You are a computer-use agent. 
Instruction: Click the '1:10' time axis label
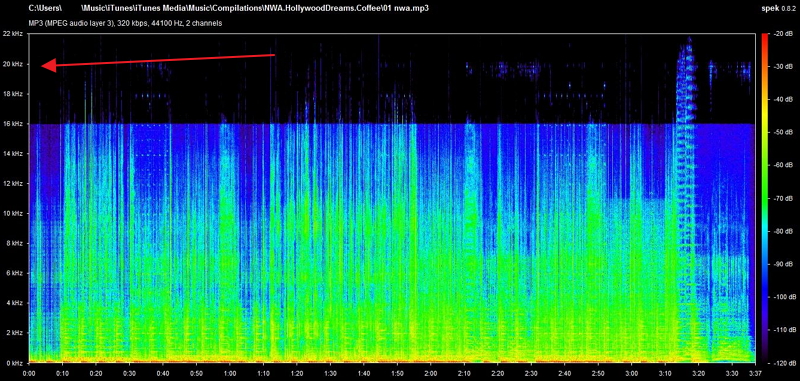[264, 372]
